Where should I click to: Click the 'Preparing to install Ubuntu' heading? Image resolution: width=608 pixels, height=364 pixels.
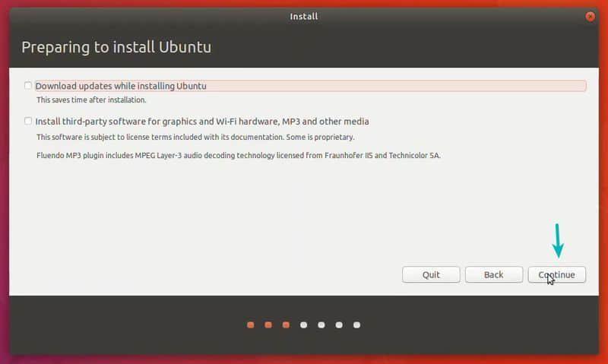coord(116,47)
